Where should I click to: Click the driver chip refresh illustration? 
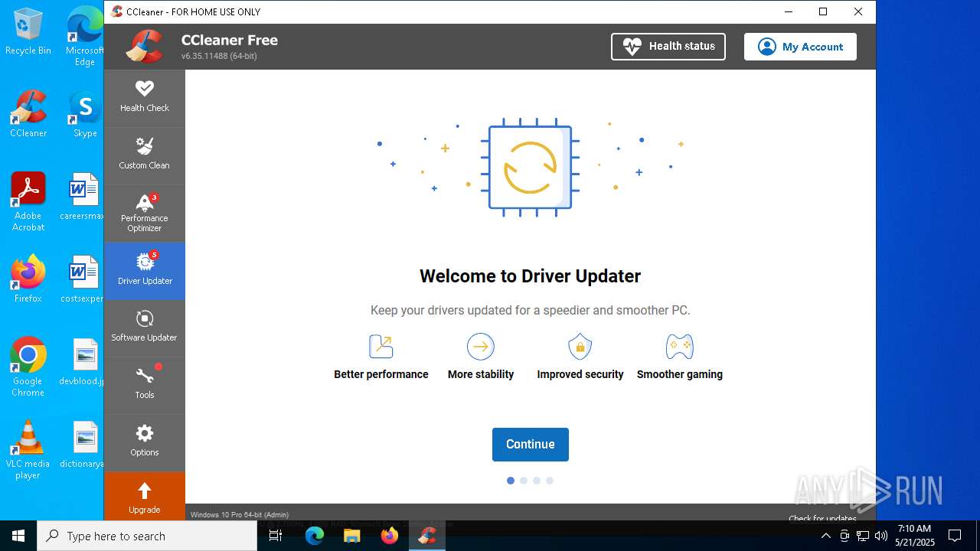click(x=530, y=168)
